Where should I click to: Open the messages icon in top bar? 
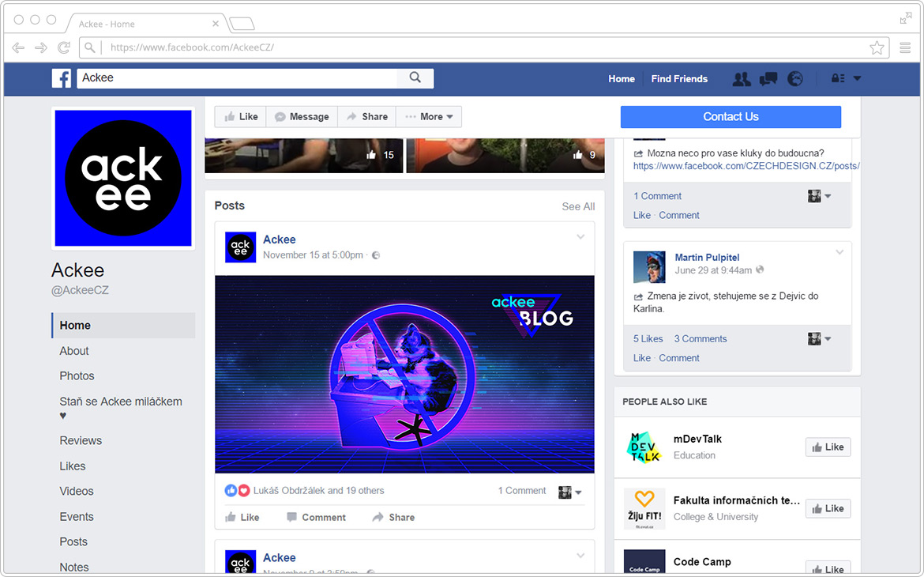coord(768,78)
